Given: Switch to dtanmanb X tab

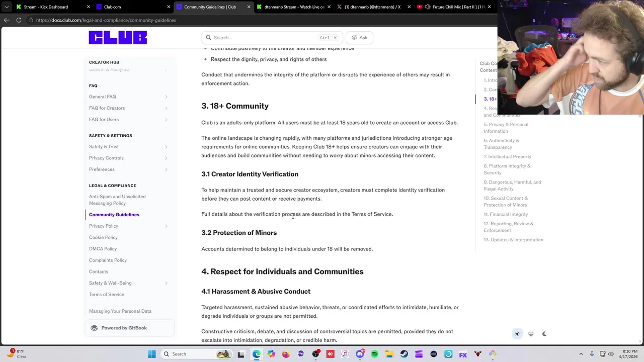Looking at the screenshot, I should [375, 7].
